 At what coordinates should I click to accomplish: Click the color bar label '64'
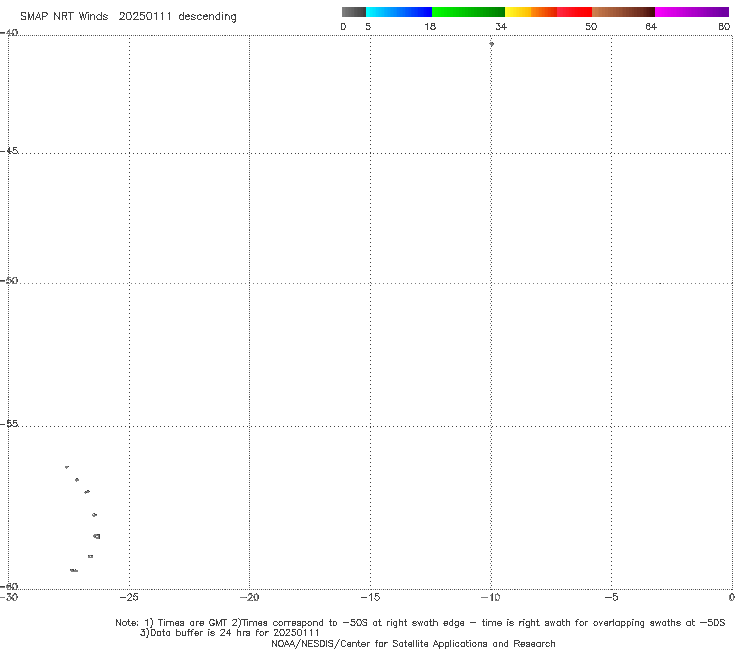pyautogui.click(x=651, y=27)
